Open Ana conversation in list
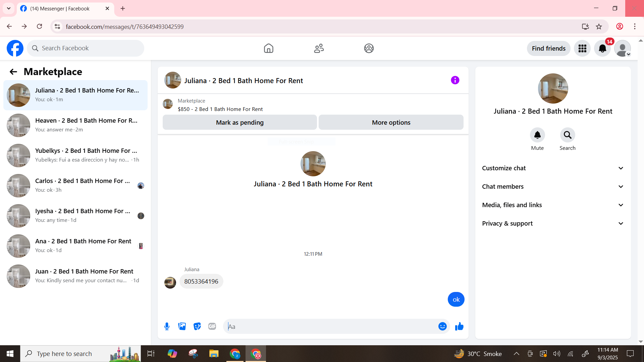Screen dimensions: 644x362 click(x=75, y=246)
